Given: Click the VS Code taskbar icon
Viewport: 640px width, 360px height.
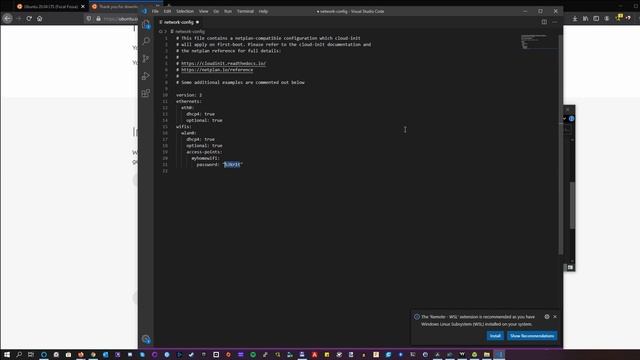Looking at the screenshot, I should tap(499, 354).
